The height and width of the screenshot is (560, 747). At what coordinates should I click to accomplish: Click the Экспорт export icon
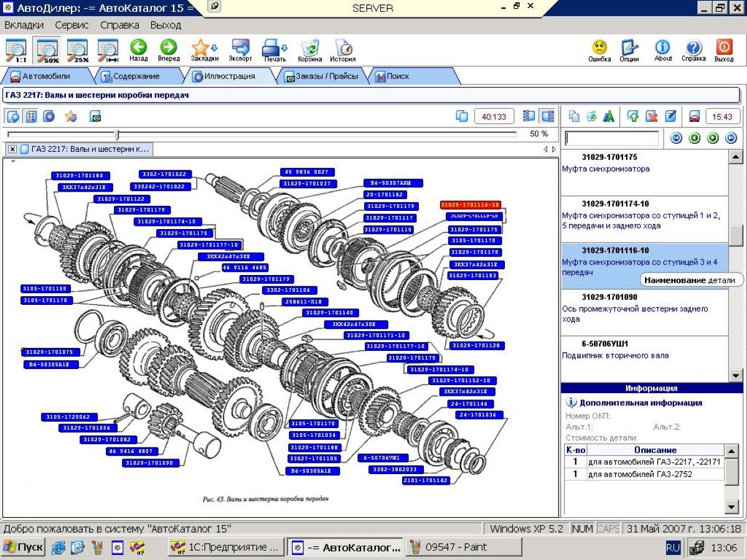click(x=240, y=50)
